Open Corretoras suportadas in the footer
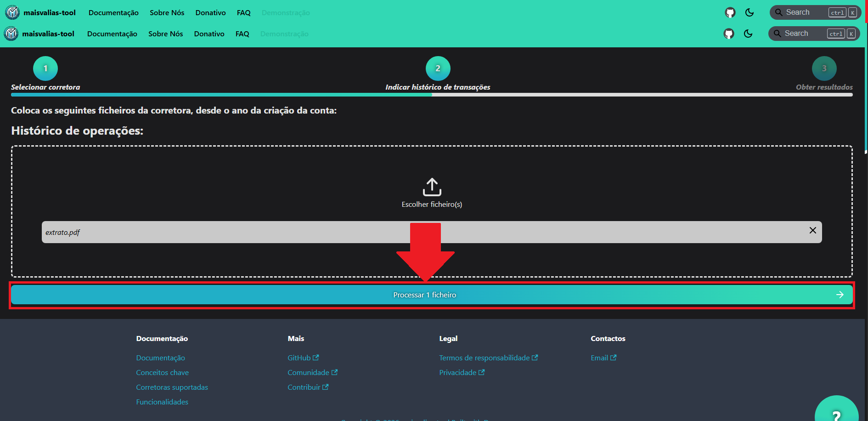Image resolution: width=868 pixels, height=421 pixels. click(172, 387)
